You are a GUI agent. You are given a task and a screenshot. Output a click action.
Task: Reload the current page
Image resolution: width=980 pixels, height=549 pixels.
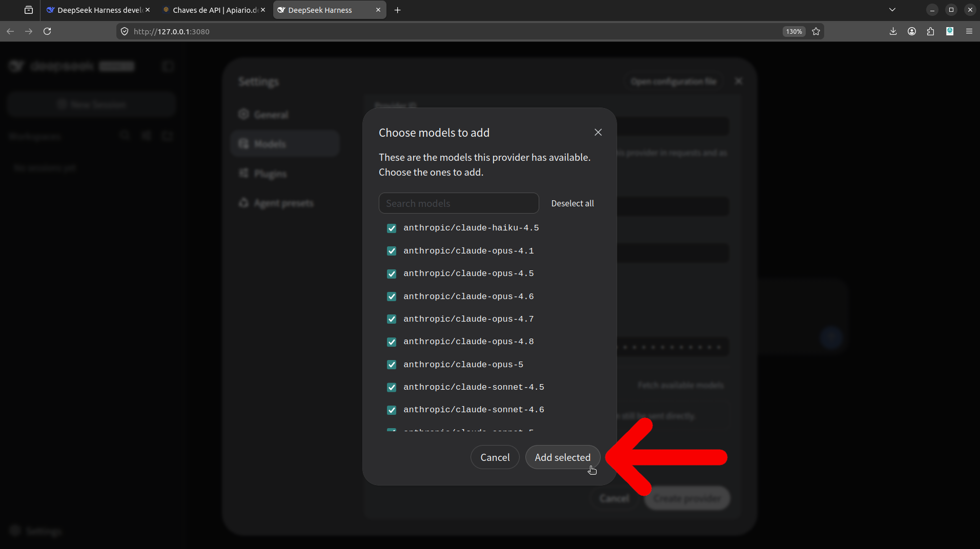47,31
